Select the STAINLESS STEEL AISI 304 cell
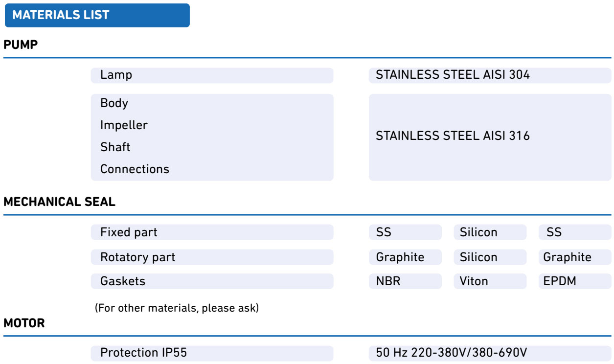This screenshot has height=364, width=614. coord(490,75)
